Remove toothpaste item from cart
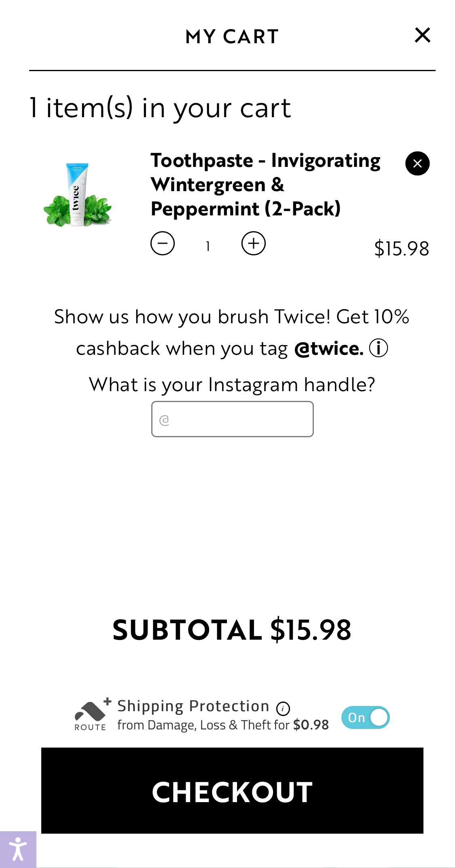This screenshot has width=455, height=868. [417, 163]
